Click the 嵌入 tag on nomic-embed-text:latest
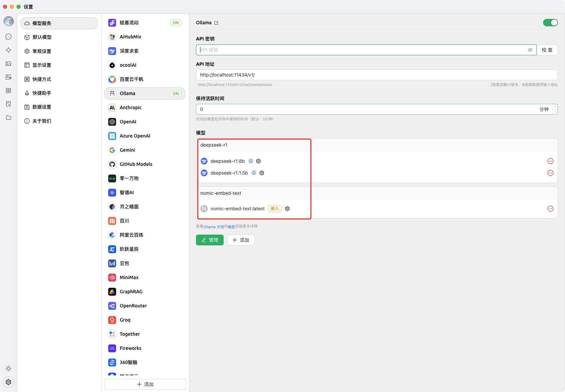This screenshot has width=565, height=392. 275,209
